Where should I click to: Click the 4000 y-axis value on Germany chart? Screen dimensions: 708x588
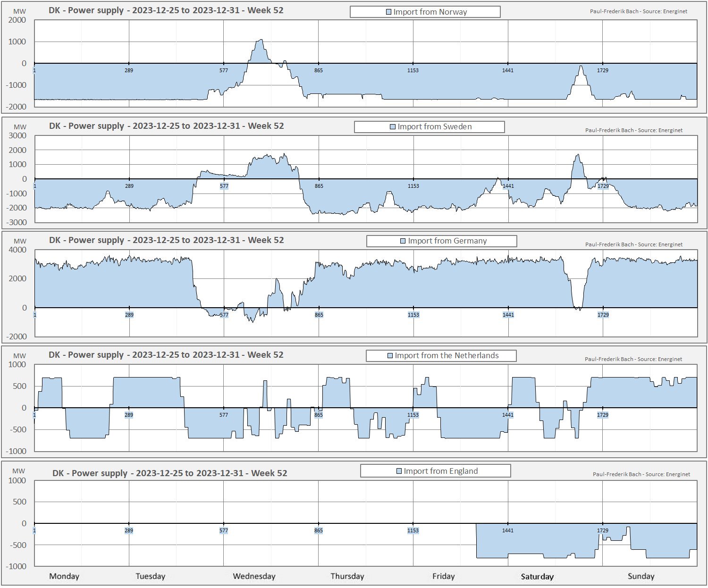(x=18, y=250)
